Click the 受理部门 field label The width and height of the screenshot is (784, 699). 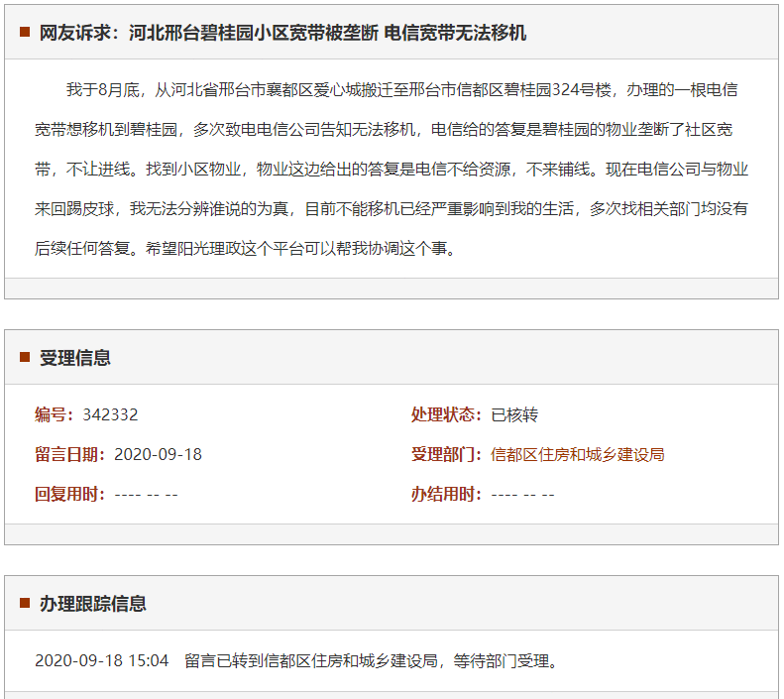point(447,454)
